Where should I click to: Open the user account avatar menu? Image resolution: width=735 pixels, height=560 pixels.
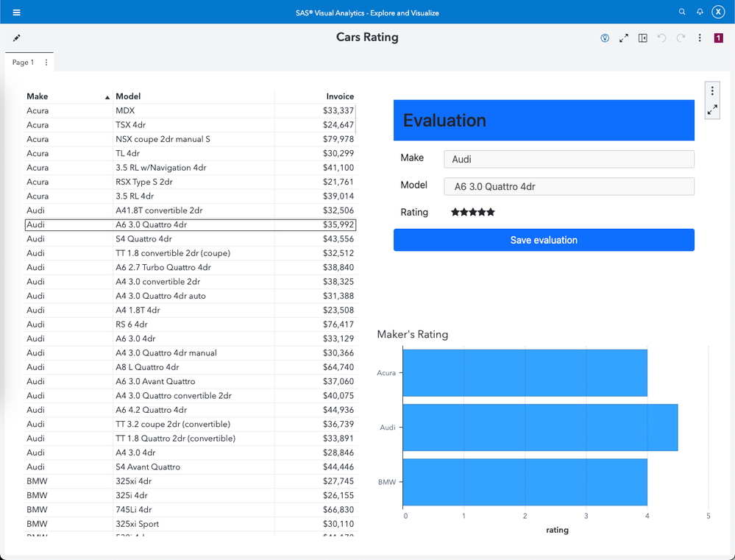coord(718,13)
